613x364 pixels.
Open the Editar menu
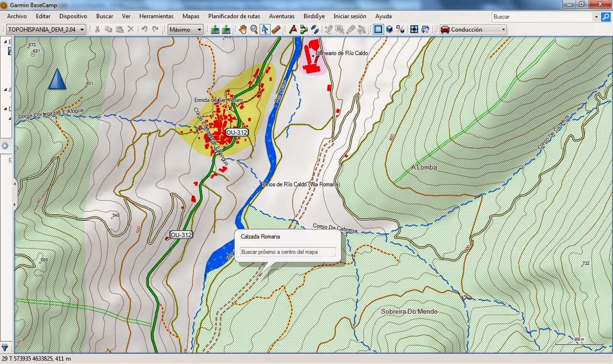[43, 16]
